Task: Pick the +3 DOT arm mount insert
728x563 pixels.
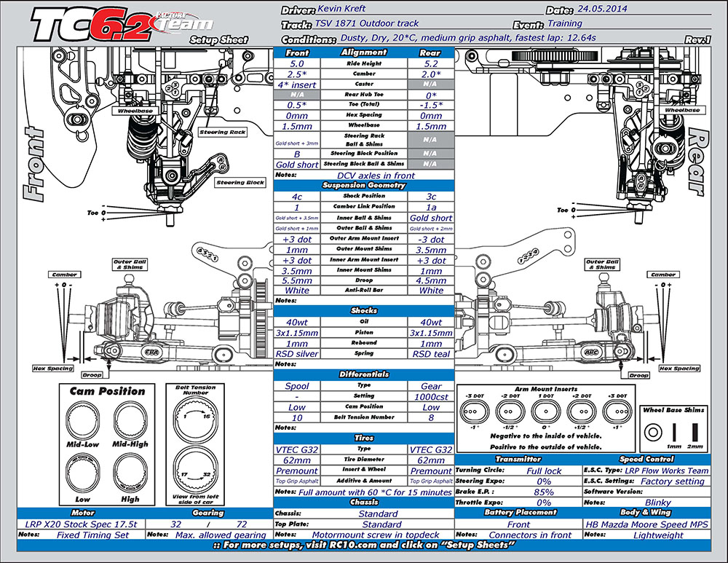Action: (617, 411)
